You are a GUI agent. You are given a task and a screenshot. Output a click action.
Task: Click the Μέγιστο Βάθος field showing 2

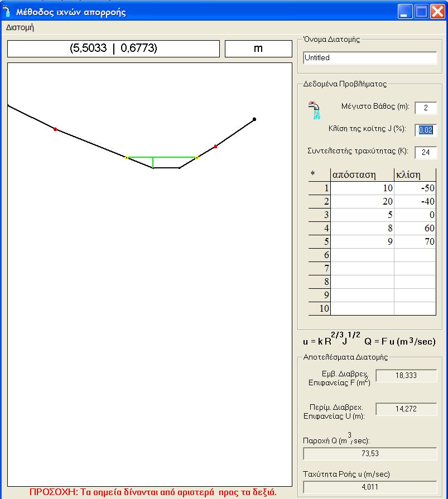tap(426, 108)
